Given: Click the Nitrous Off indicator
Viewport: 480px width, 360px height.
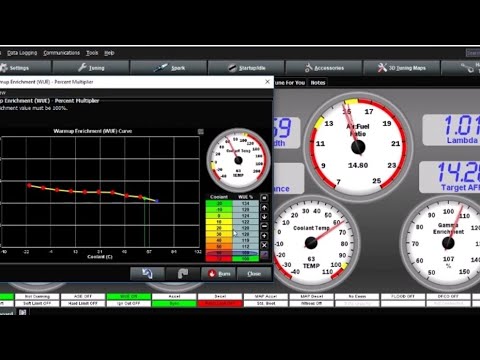Looking at the screenshot, I should (x=311, y=304).
